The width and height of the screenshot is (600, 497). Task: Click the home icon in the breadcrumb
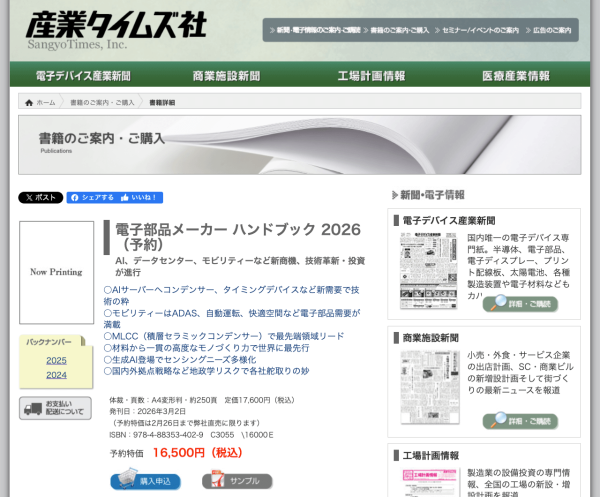point(29,103)
